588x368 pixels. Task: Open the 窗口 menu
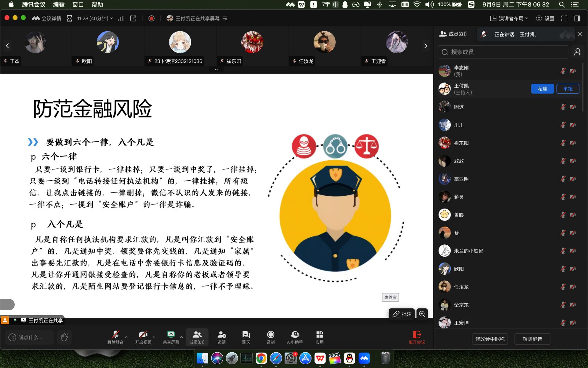pos(78,4)
